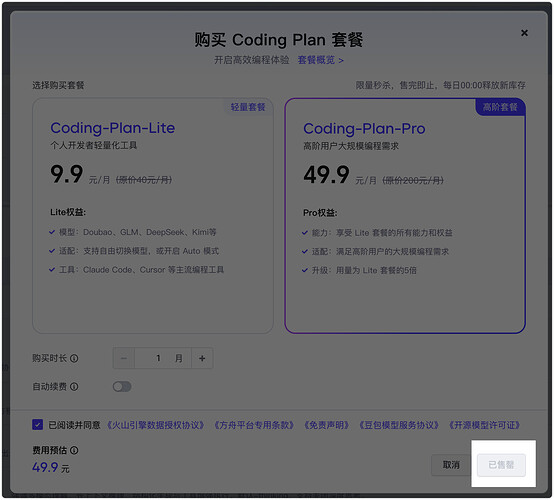
Task: Click the 升级：用量为 Lite 套餐的5倍 line
Action: tap(359, 270)
